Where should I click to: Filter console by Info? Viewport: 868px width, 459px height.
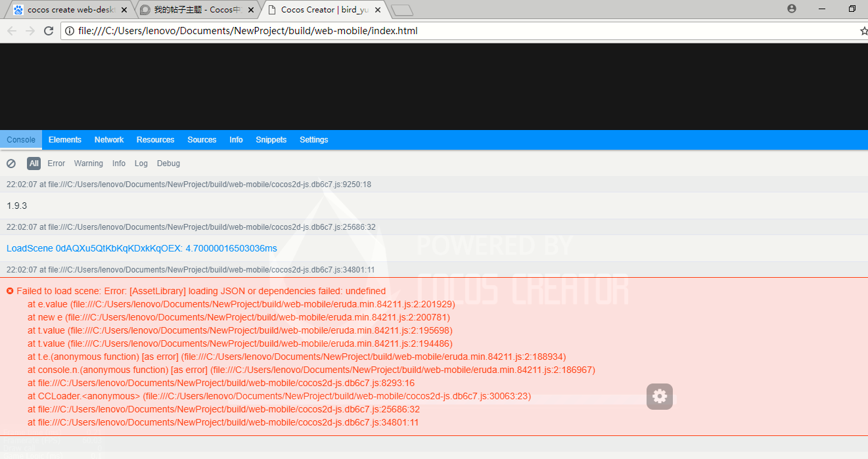coord(119,164)
